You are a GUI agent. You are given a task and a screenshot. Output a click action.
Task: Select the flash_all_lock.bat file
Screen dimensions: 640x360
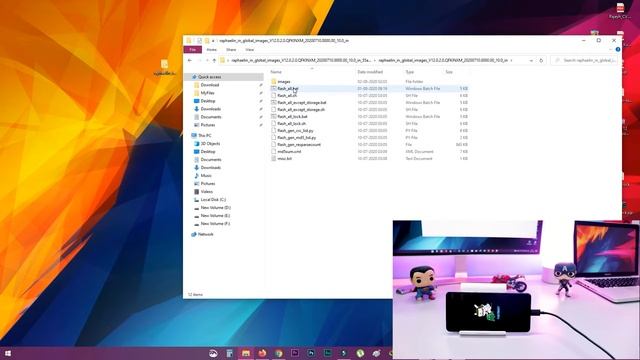click(292, 116)
